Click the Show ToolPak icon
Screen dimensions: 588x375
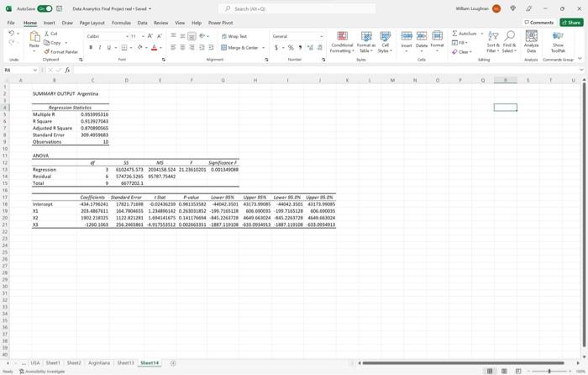tap(558, 36)
